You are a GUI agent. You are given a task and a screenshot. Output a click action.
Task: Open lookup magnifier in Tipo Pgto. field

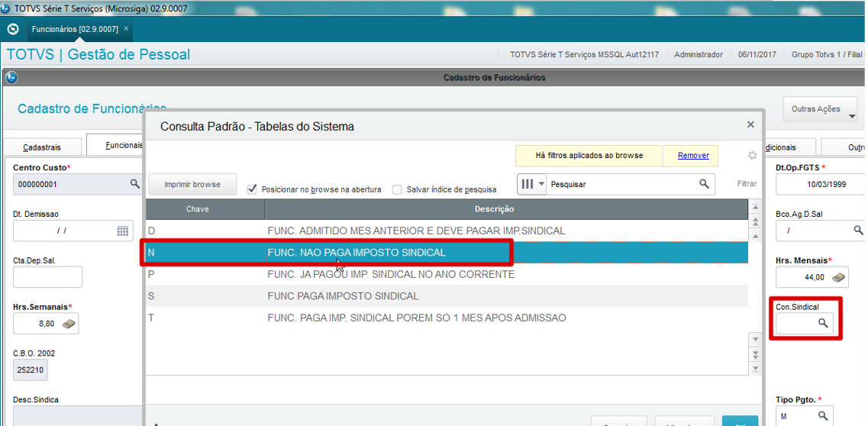pyautogui.click(x=823, y=415)
